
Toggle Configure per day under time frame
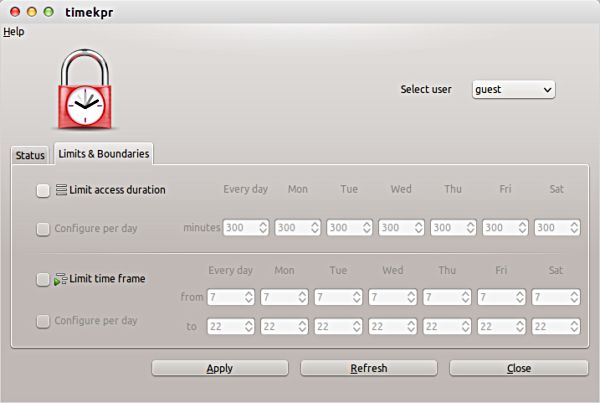point(43,321)
